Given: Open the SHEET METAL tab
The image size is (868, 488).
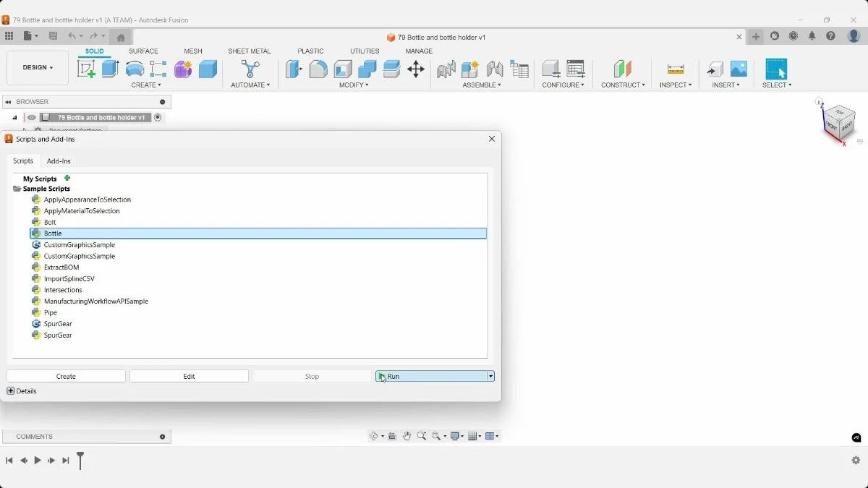Looking at the screenshot, I should (250, 51).
